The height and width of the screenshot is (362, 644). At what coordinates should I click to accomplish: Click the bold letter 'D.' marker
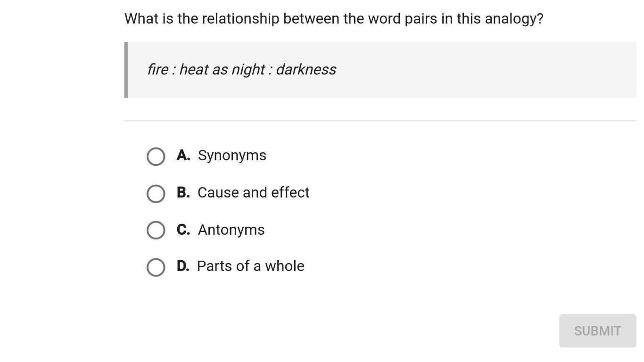(x=183, y=266)
